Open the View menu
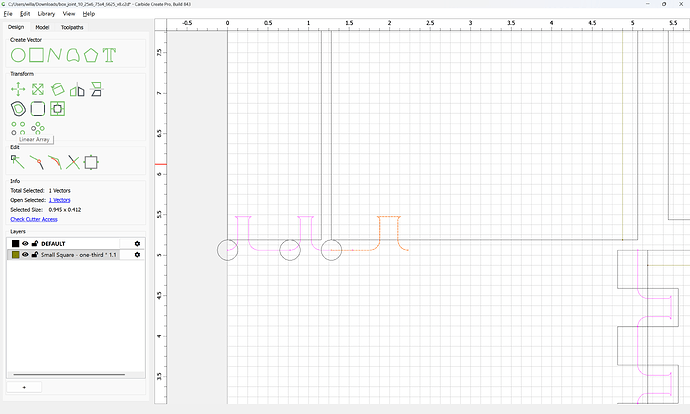The width and height of the screenshot is (690, 414). pyautogui.click(x=69, y=14)
